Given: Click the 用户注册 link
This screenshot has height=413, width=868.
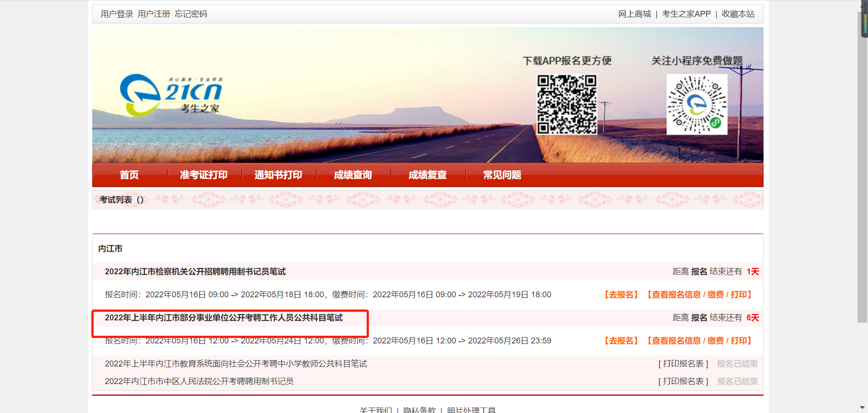Looking at the screenshot, I should pyautogui.click(x=154, y=14).
